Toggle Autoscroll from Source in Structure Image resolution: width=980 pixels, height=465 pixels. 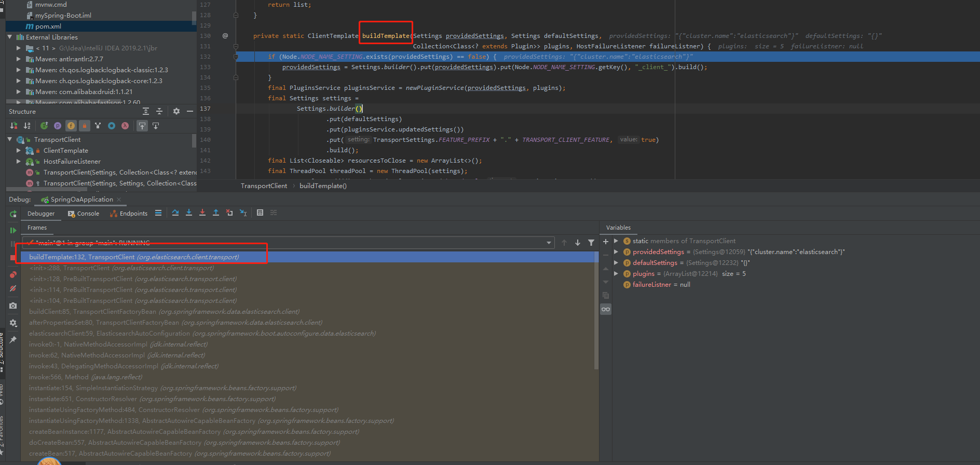click(x=156, y=126)
